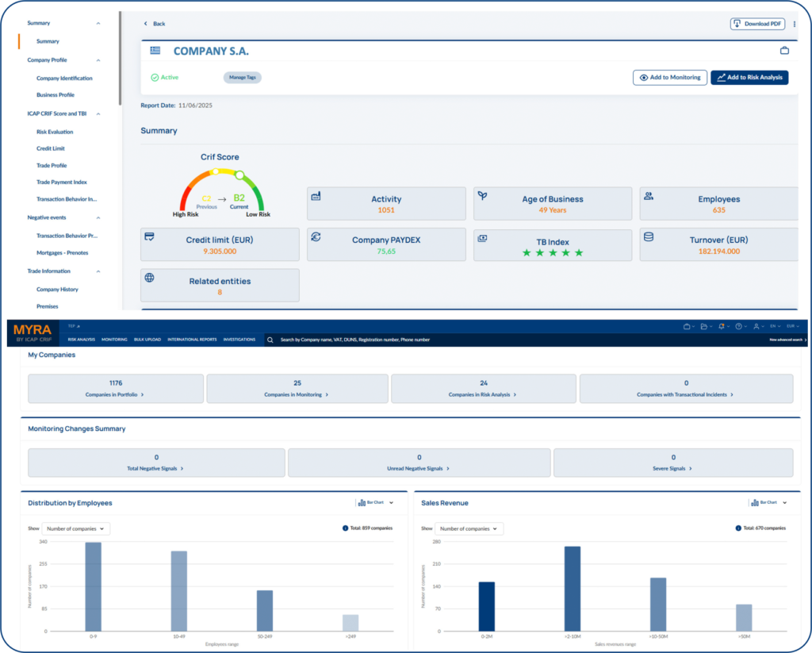Viewport: 812px width, 653px height.
Task: Open the Risk Analysis menu item
Action: click(x=82, y=340)
